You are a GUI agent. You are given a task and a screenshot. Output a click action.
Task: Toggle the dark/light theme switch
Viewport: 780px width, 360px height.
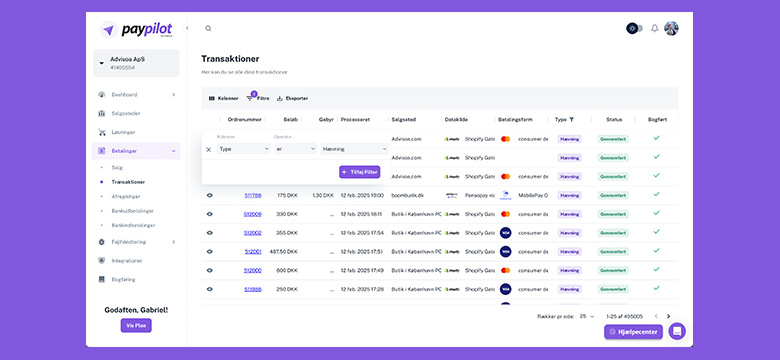click(x=634, y=28)
